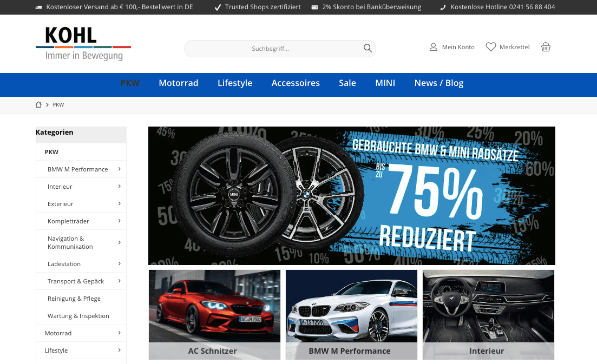This screenshot has height=364, width=597.
Task: Open the Motorrad navigation tab
Action: pos(179,83)
